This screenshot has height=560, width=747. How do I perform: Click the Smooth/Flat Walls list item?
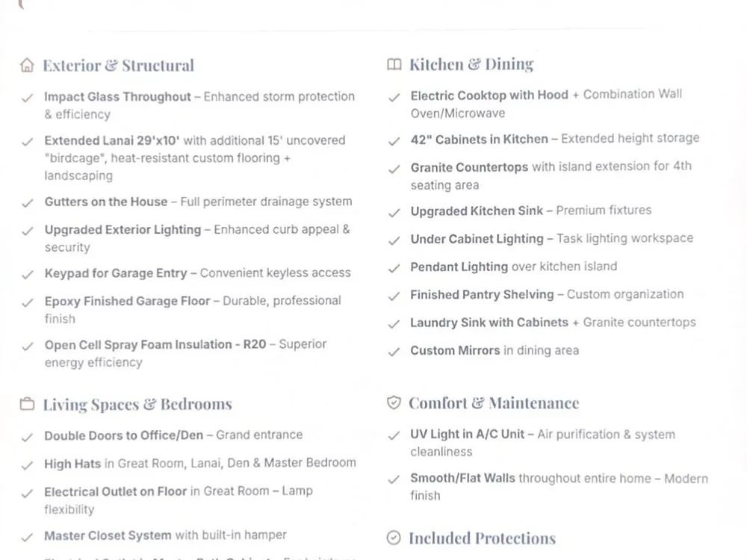coord(560,487)
